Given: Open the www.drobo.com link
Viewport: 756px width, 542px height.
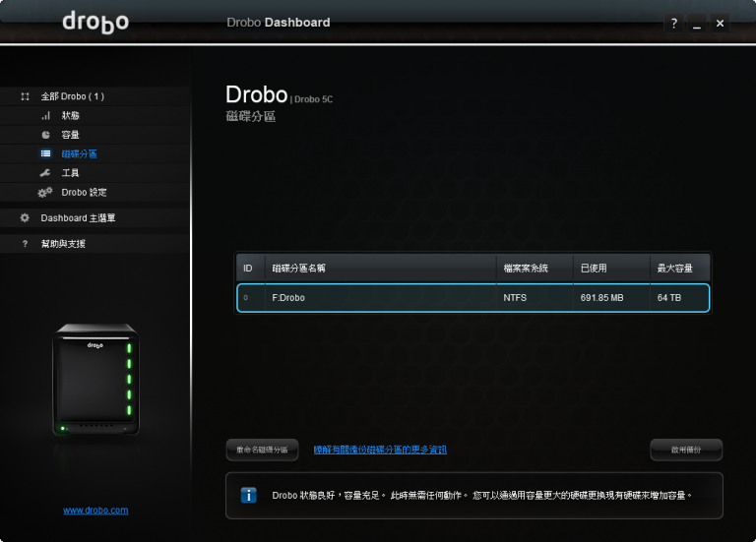Looking at the screenshot, I should 95,511.
